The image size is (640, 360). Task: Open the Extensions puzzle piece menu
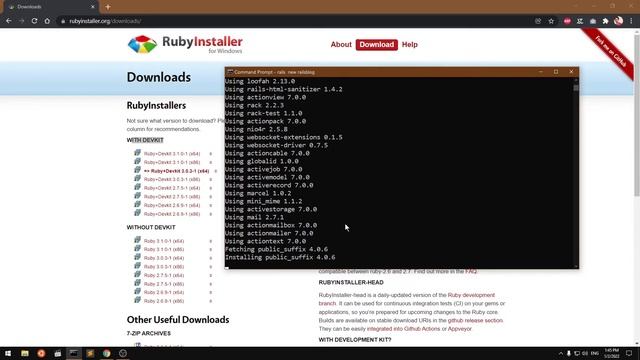click(x=606, y=21)
